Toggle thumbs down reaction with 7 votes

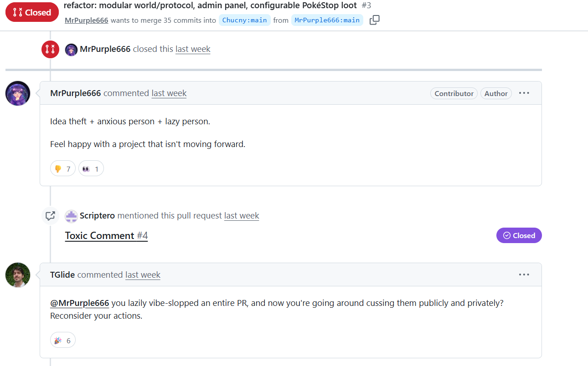[x=63, y=169]
